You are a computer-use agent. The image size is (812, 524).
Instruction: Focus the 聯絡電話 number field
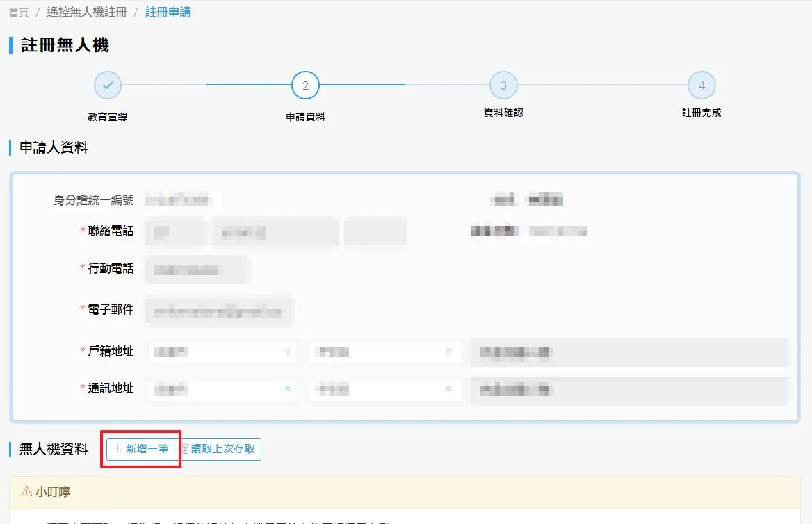[x=275, y=233]
